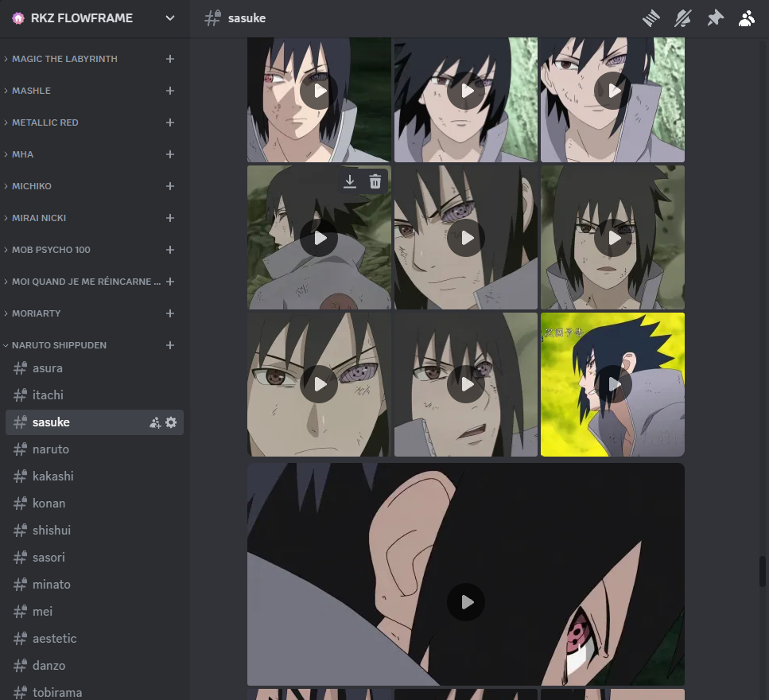Click the sasuke channel title in header
Screen dimensions: 769x700
pyautogui.click(x=247, y=18)
